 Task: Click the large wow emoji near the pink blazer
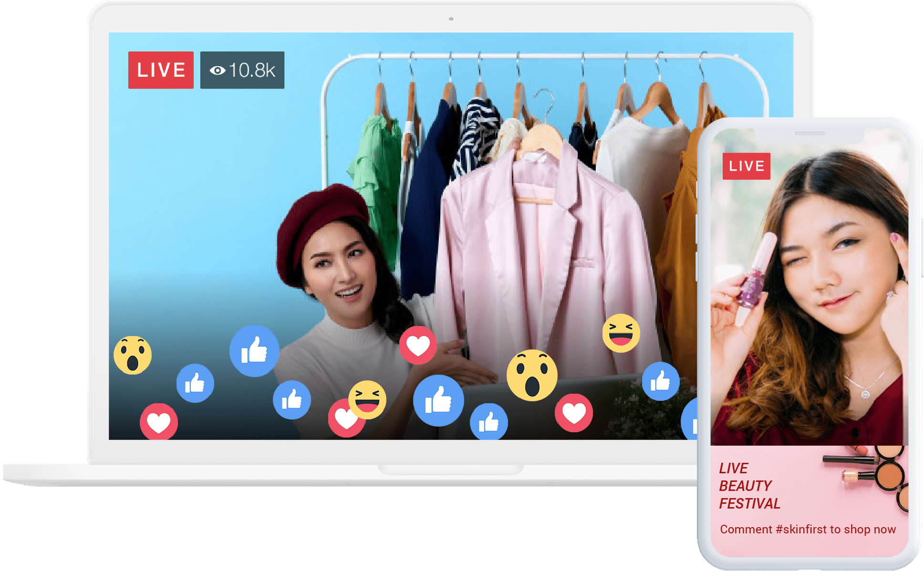coord(532,375)
